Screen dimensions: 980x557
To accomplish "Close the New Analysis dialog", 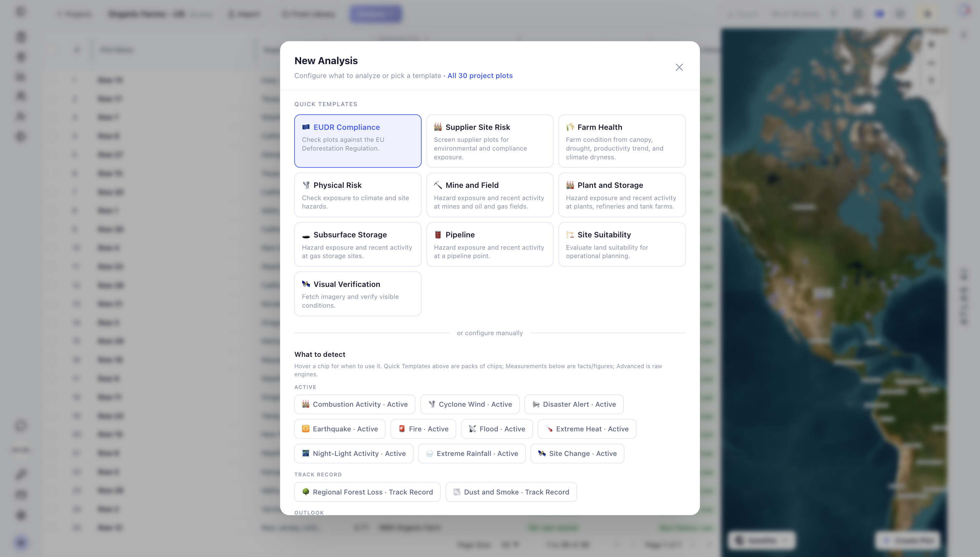I will point(679,67).
